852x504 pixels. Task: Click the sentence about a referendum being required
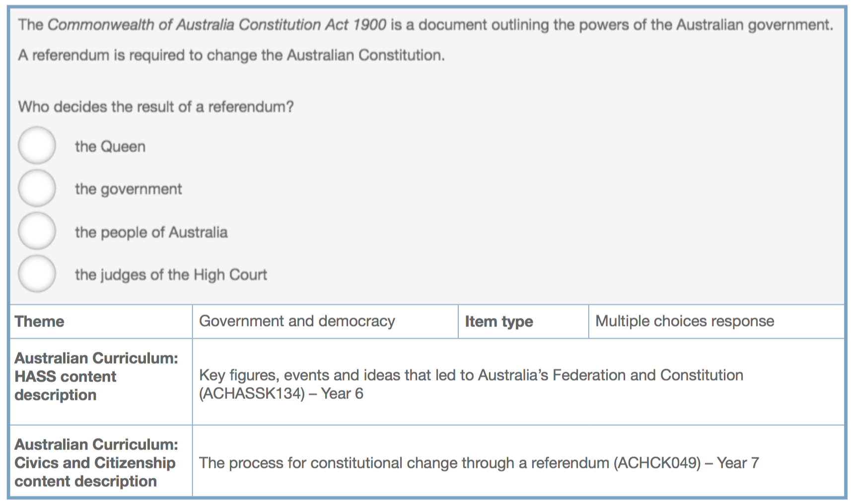[x=231, y=55]
